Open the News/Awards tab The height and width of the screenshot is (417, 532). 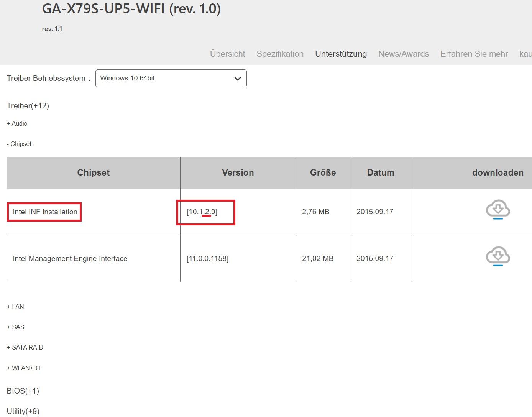click(x=404, y=54)
